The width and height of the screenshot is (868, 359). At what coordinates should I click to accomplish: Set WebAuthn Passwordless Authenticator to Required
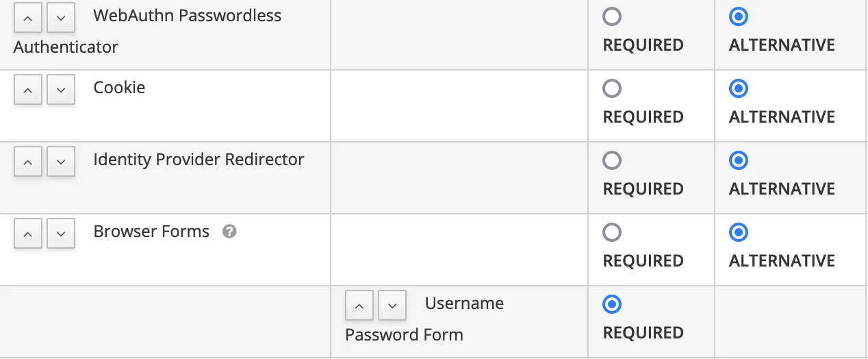tap(612, 16)
